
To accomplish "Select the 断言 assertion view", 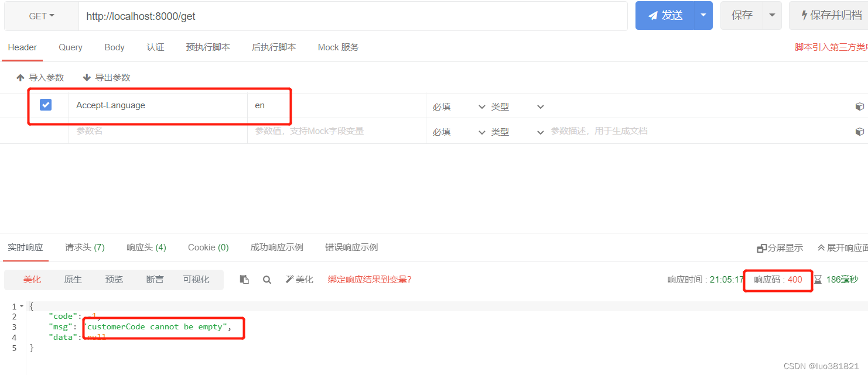I will [x=155, y=280].
